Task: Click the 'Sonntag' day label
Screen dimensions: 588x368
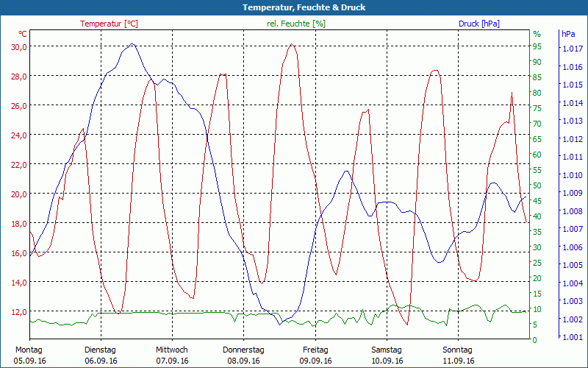Action: click(x=458, y=350)
